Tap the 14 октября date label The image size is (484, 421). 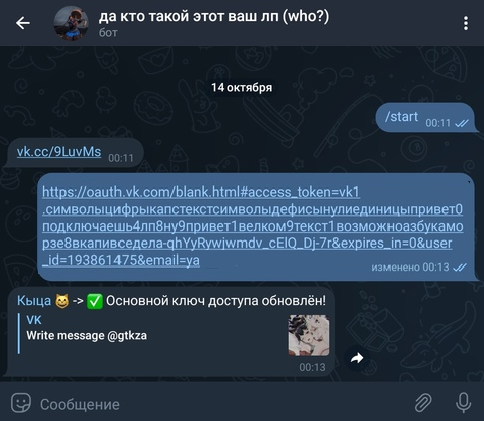click(241, 87)
